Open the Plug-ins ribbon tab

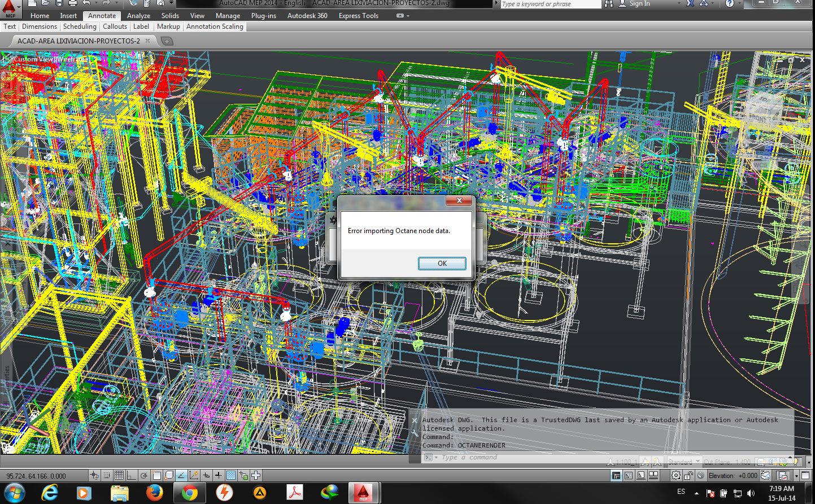(263, 16)
